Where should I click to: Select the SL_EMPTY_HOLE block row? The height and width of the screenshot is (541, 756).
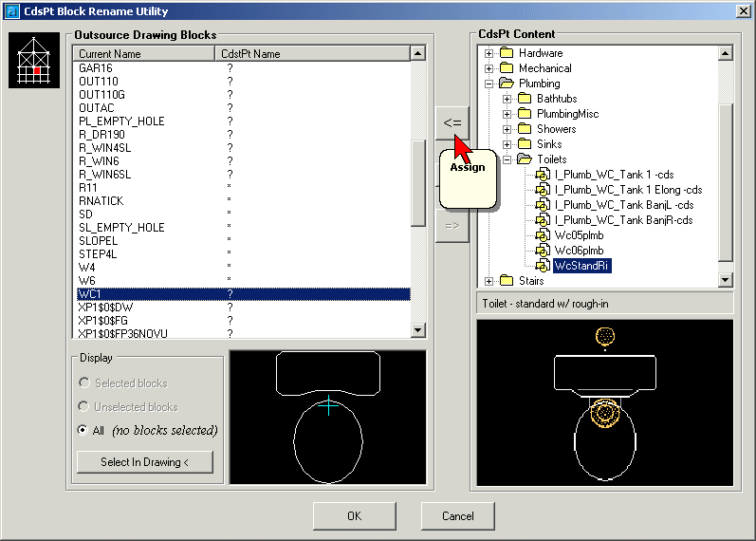[x=244, y=227]
